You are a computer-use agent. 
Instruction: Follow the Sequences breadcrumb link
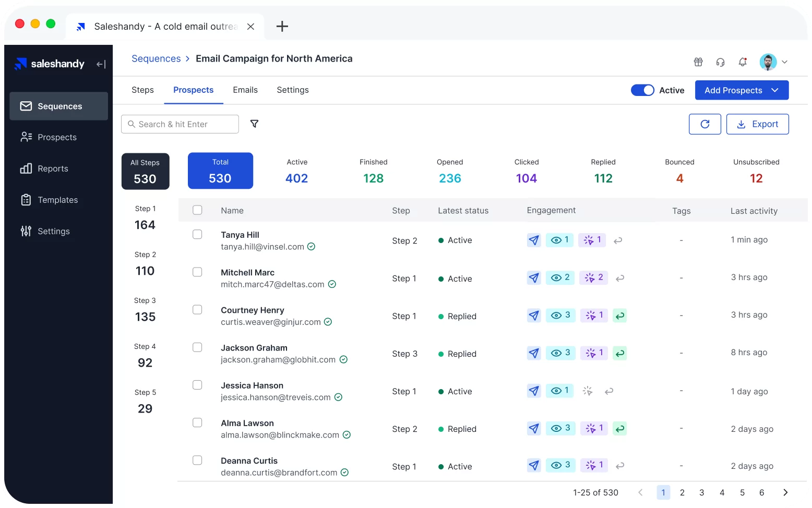[x=156, y=58]
